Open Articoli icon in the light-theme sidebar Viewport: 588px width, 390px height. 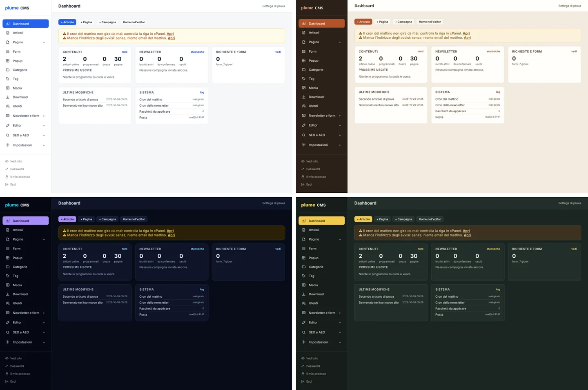tap(8, 33)
